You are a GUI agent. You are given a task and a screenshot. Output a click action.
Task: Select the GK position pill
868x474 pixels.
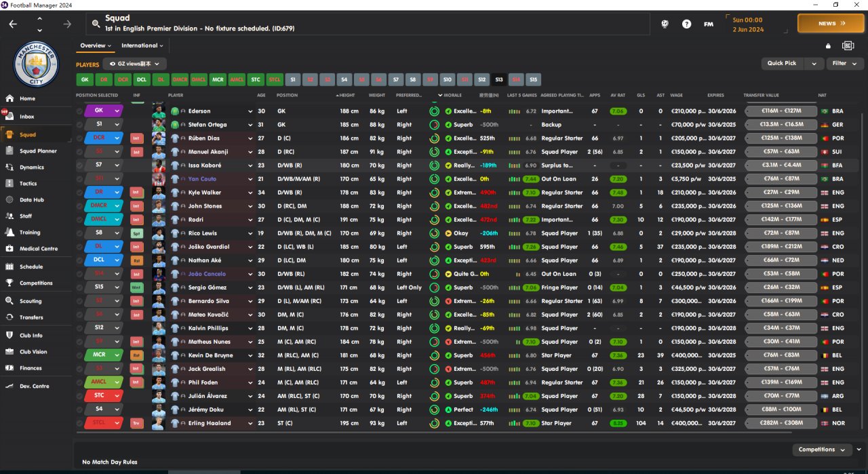click(x=84, y=79)
